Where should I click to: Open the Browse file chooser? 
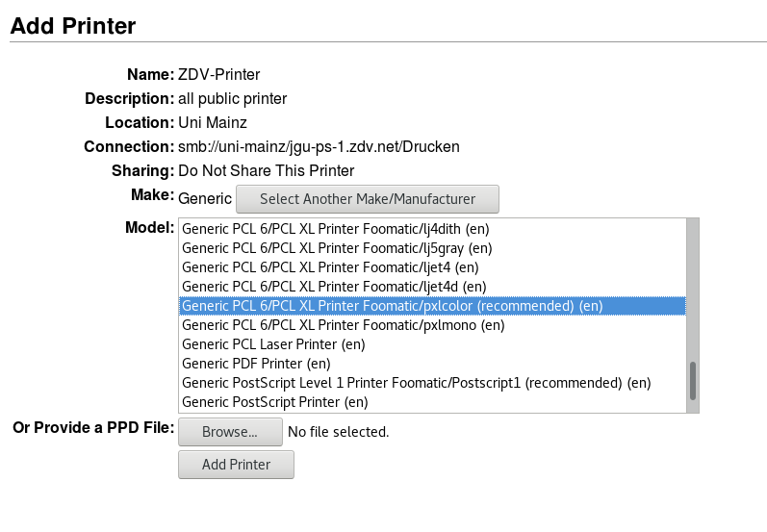tap(230, 432)
